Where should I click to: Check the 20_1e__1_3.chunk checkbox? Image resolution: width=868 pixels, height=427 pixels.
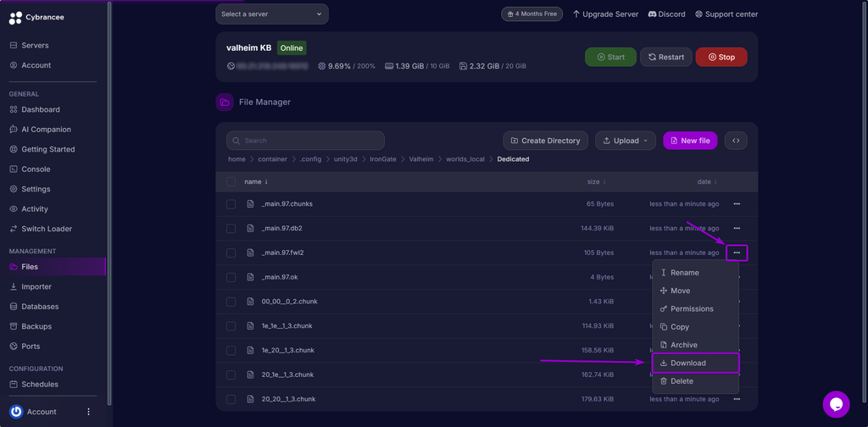coord(231,374)
